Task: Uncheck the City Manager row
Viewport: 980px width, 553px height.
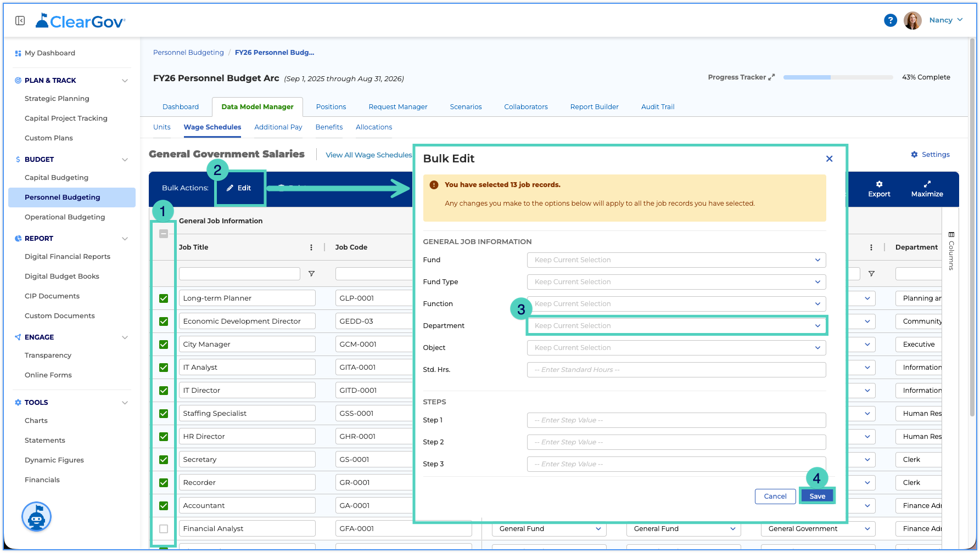Action: pos(164,345)
